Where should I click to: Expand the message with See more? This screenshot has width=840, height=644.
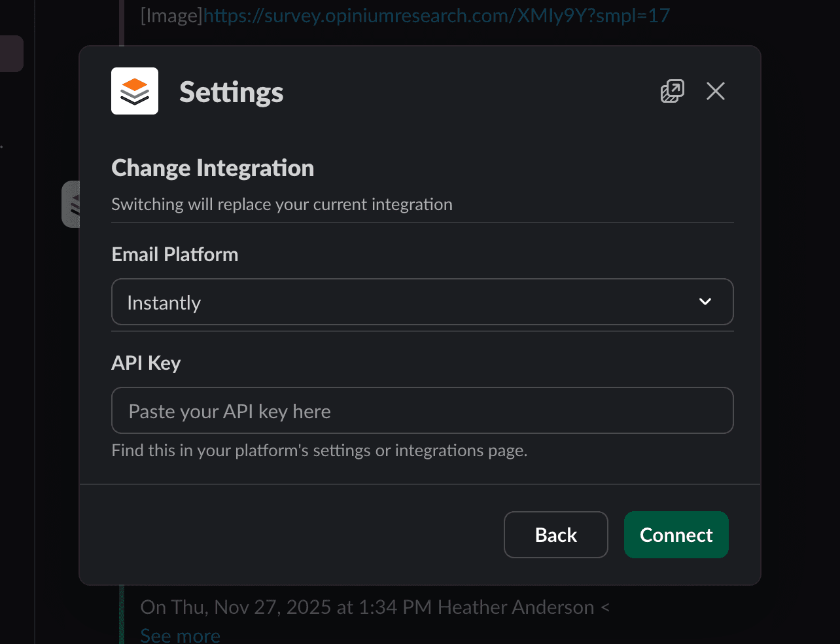[x=180, y=633]
